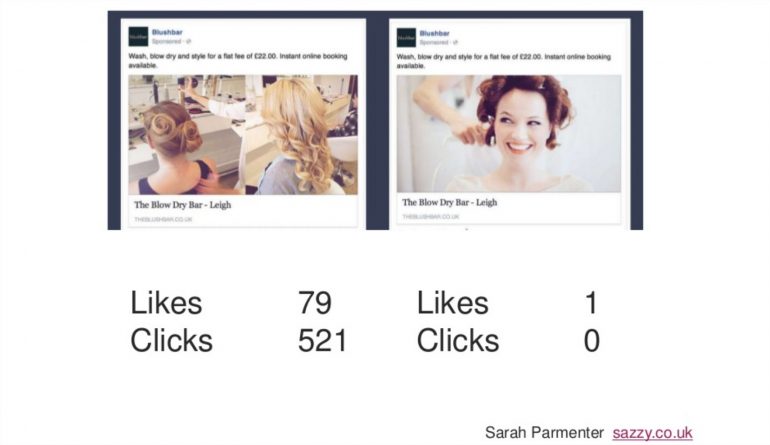
Task: Select the smiling redhead woman ad photo
Action: click(x=509, y=134)
